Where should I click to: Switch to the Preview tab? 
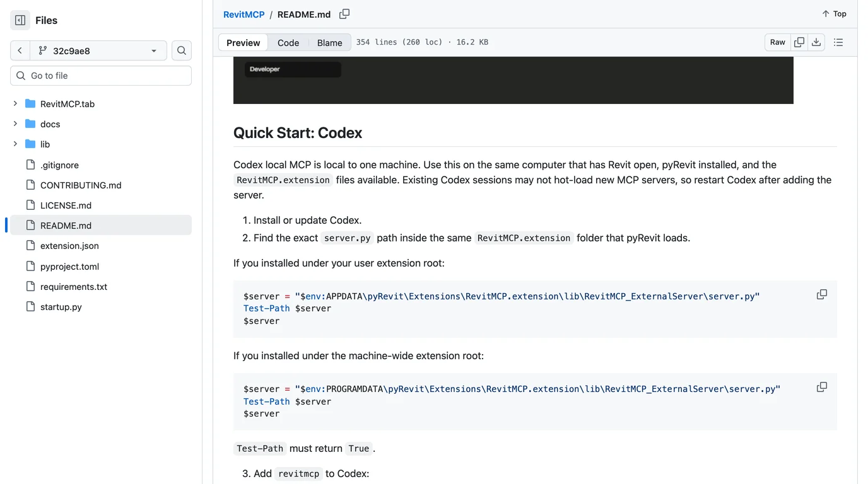[x=243, y=42]
